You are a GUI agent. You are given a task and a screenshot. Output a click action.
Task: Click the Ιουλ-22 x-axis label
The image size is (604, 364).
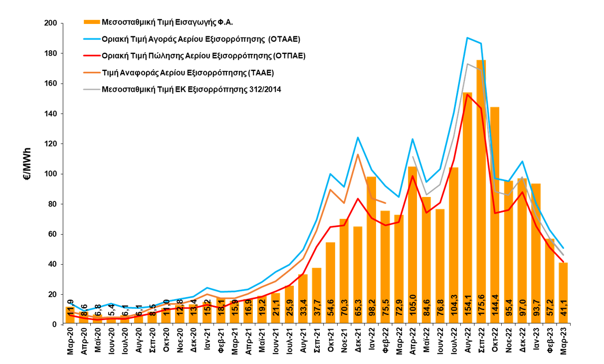coord(454,343)
